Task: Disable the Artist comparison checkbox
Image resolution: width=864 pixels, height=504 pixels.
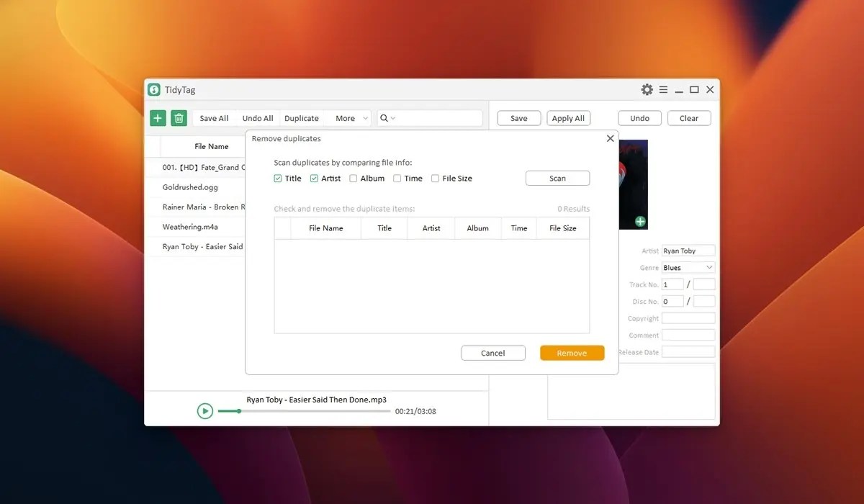Action: (314, 178)
